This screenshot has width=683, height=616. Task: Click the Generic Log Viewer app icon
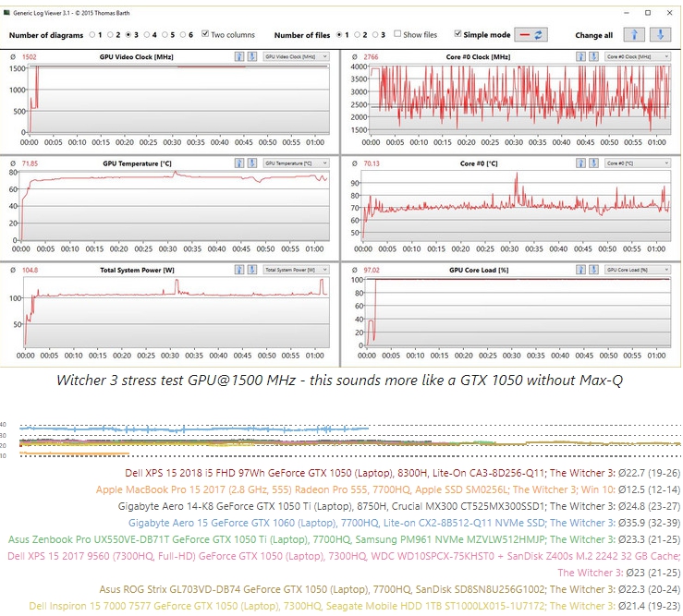pos(6,13)
